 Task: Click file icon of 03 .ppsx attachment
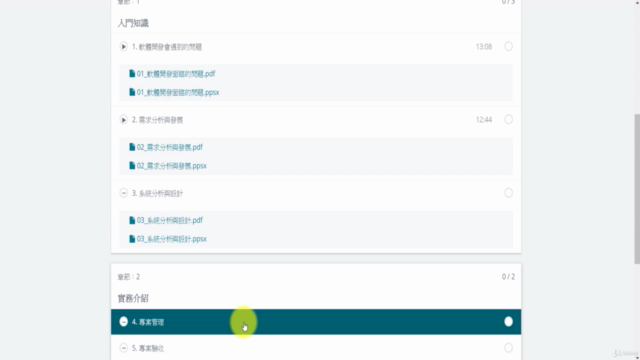(x=132, y=239)
